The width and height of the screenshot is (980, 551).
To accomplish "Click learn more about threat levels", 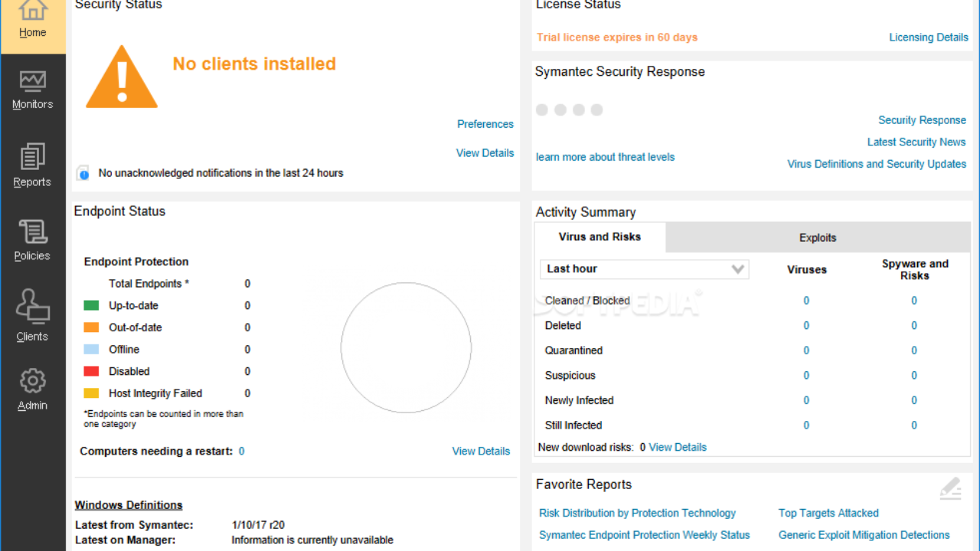I will click(606, 157).
